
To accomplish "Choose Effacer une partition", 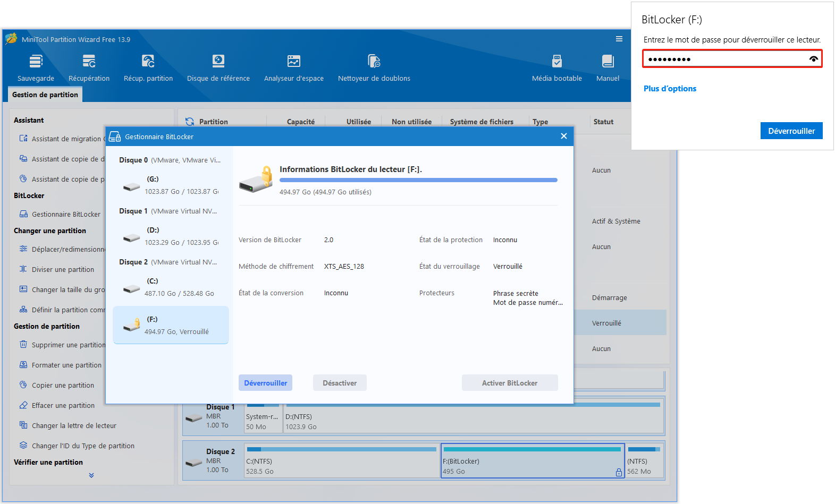I will 57,405.
